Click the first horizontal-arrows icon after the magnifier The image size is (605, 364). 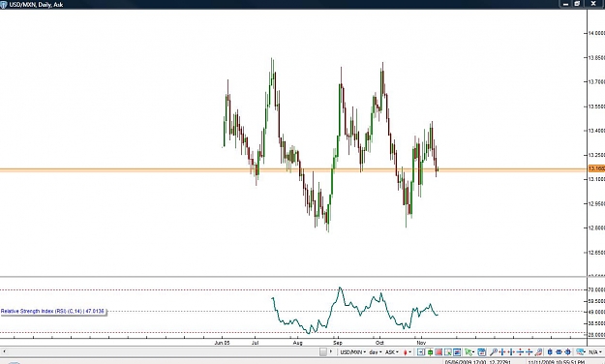(502, 352)
